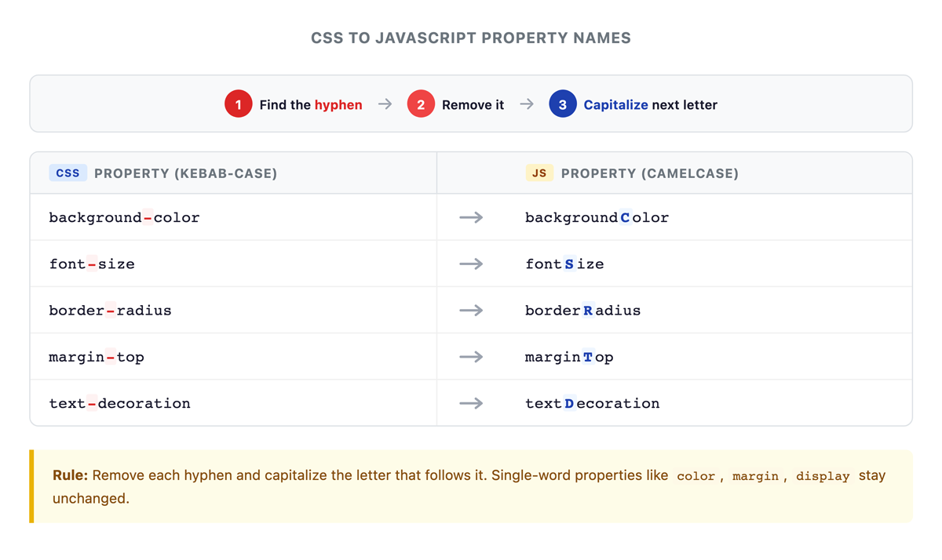Click the step 2 circle
The width and height of the screenshot is (942, 560).
coord(421,104)
